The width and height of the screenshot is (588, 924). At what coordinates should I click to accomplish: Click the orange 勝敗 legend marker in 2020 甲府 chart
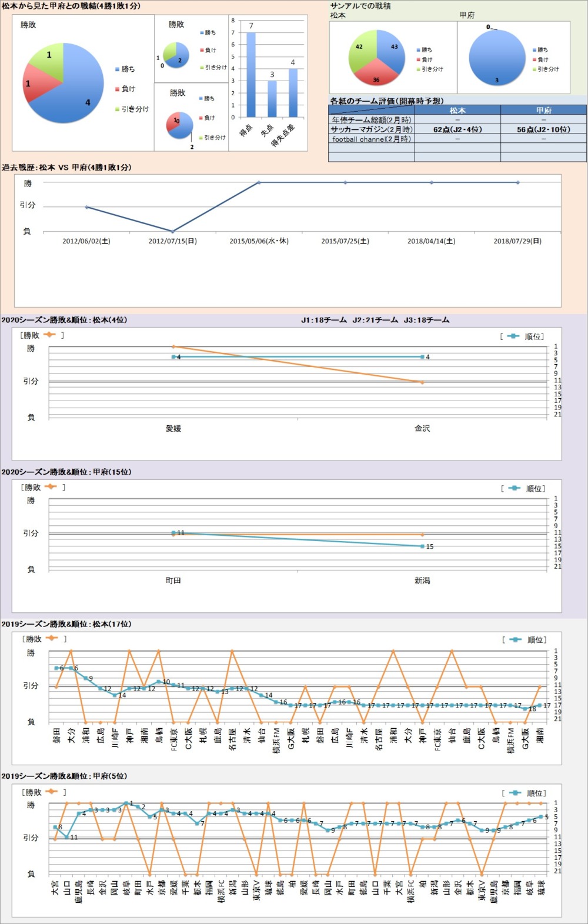50,487
